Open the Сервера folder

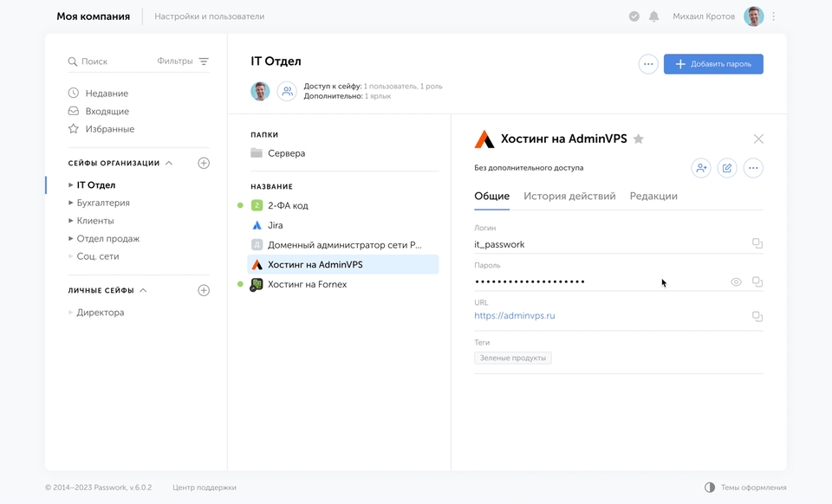[286, 153]
